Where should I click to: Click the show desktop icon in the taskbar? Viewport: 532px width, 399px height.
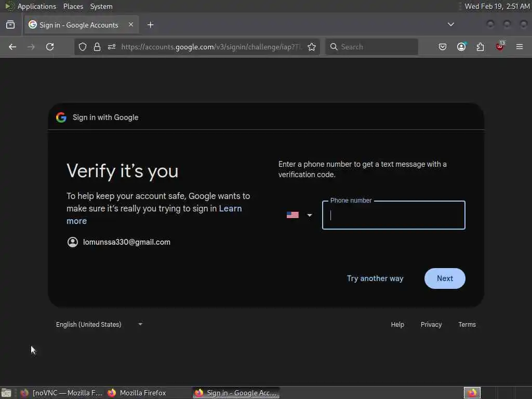(x=6, y=393)
